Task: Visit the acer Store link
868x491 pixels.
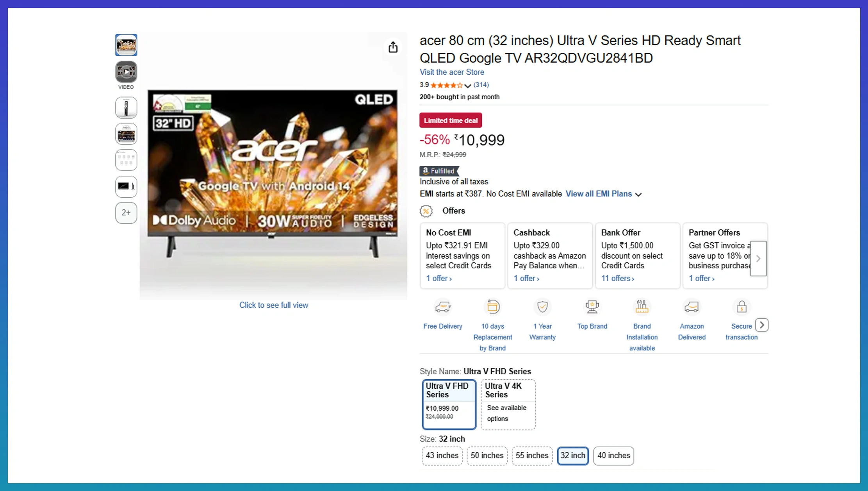Action: 452,72
